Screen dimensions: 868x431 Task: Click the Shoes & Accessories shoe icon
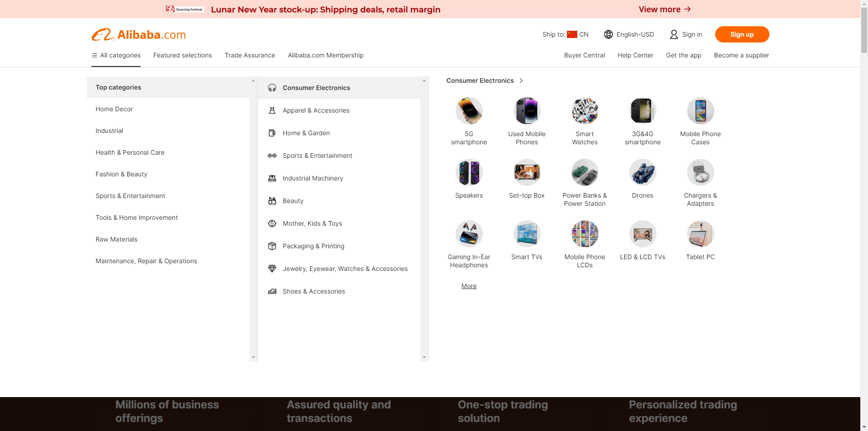(x=272, y=291)
